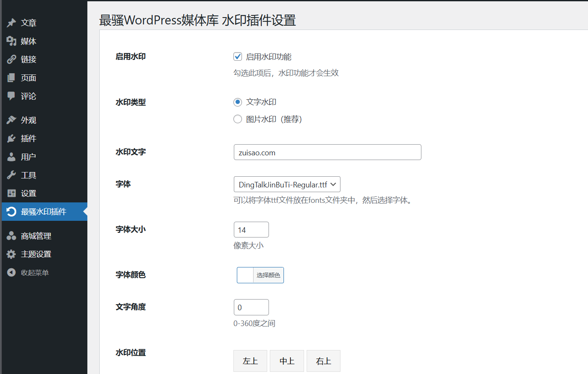Choose the 左上 watermark position
Screen dimensions: 588x374
point(250,361)
